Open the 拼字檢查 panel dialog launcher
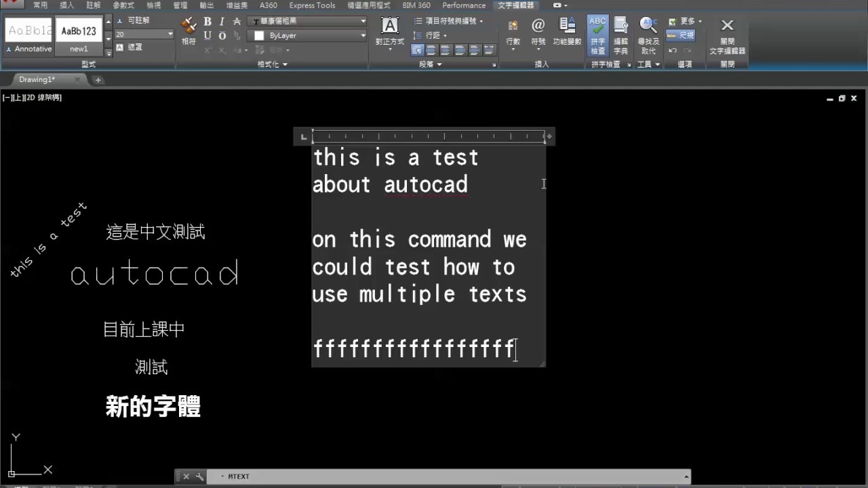Image resolution: width=868 pixels, height=488 pixels. tap(629, 65)
